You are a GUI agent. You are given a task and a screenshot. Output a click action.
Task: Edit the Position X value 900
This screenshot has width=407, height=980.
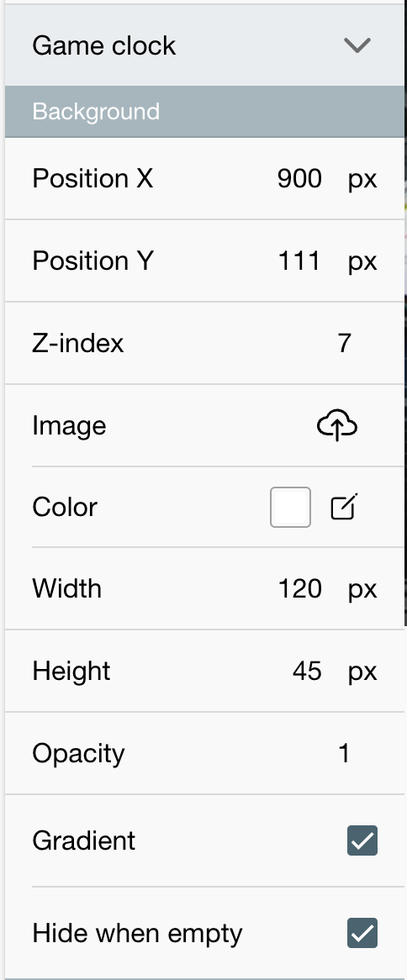(299, 179)
